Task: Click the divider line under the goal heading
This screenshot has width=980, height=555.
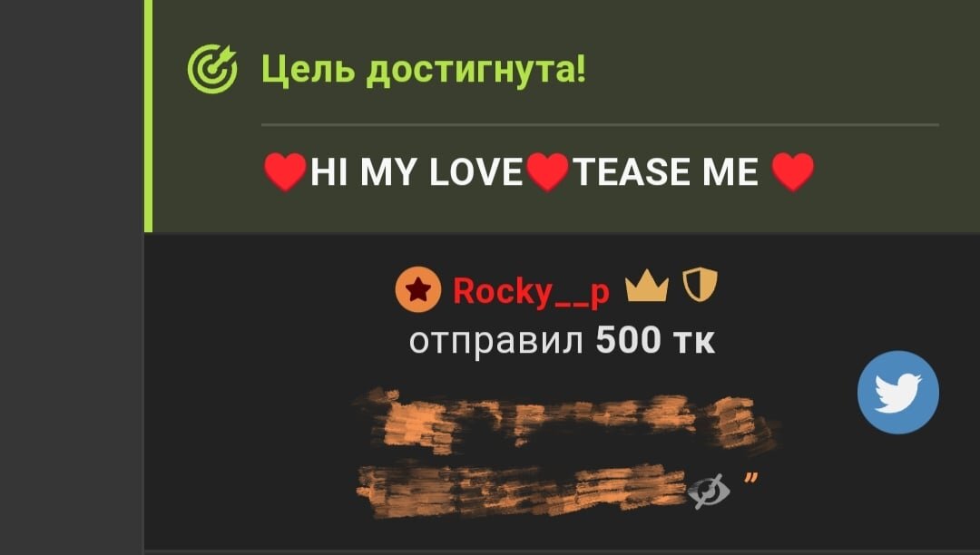Action: 600,125
